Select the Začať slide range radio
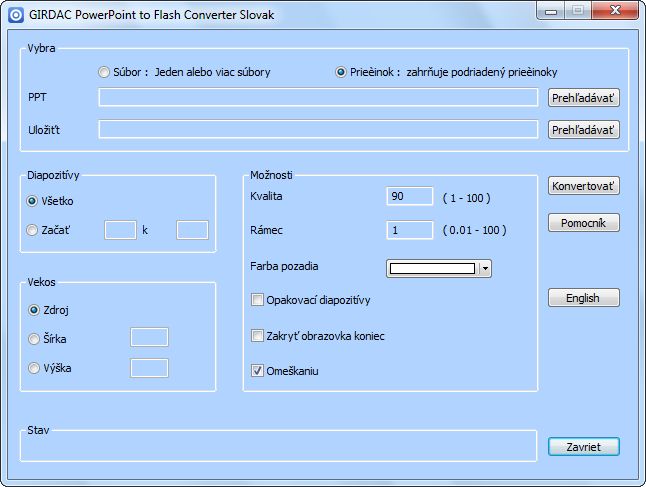This screenshot has height=487, width=646. pyautogui.click(x=32, y=230)
